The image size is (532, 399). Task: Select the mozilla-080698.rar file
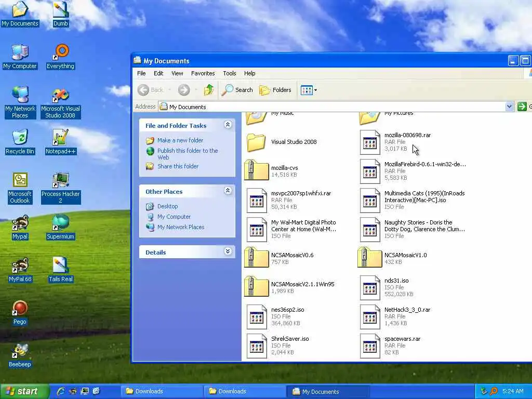tap(395, 142)
